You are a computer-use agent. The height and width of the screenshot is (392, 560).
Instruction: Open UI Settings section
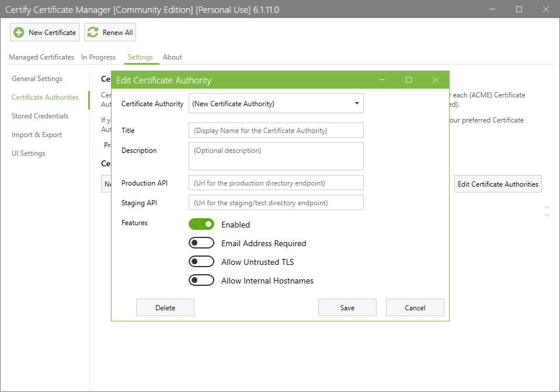(28, 153)
